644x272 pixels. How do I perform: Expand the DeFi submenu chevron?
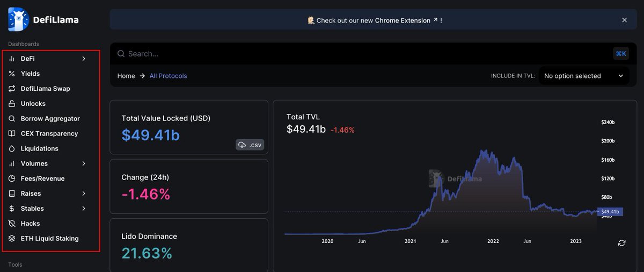(x=84, y=59)
